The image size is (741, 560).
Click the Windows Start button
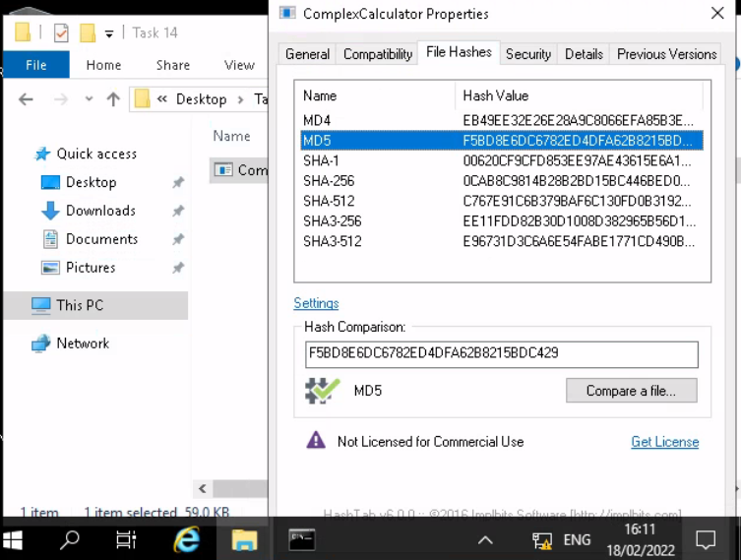tap(14, 539)
